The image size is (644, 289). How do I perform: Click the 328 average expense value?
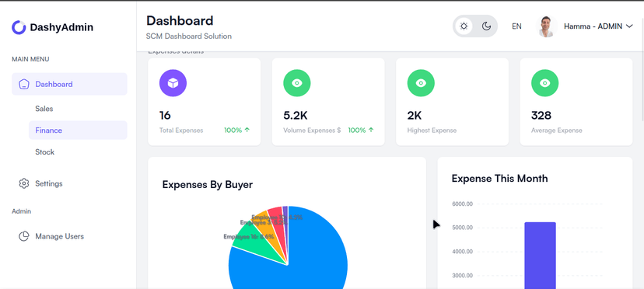click(541, 115)
